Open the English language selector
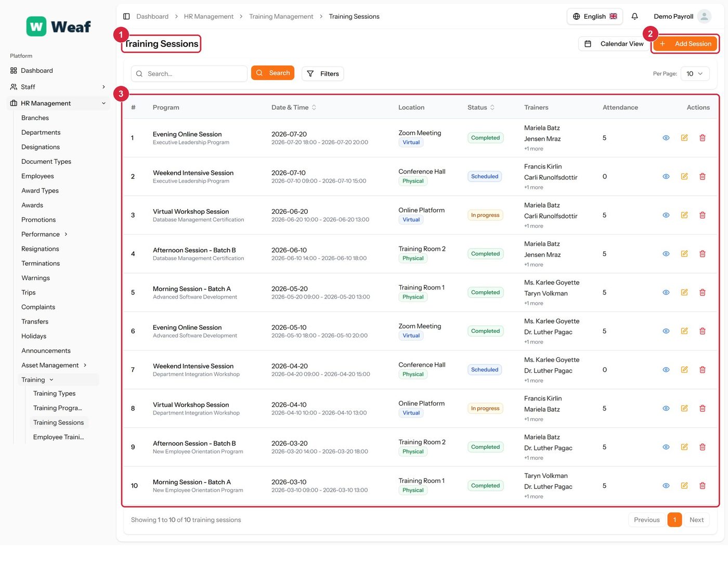This screenshot has width=728, height=567. tap(594, 17)
